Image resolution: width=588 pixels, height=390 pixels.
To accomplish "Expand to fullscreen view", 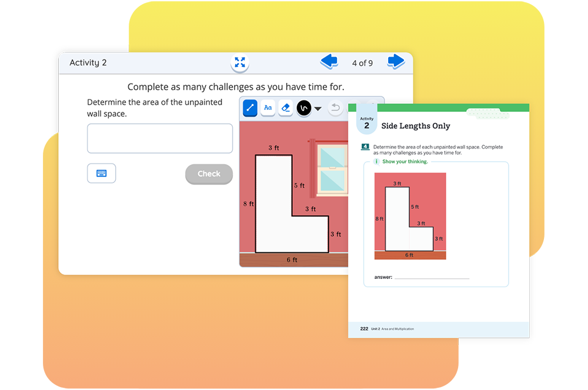I will click(x=240, y=62).
